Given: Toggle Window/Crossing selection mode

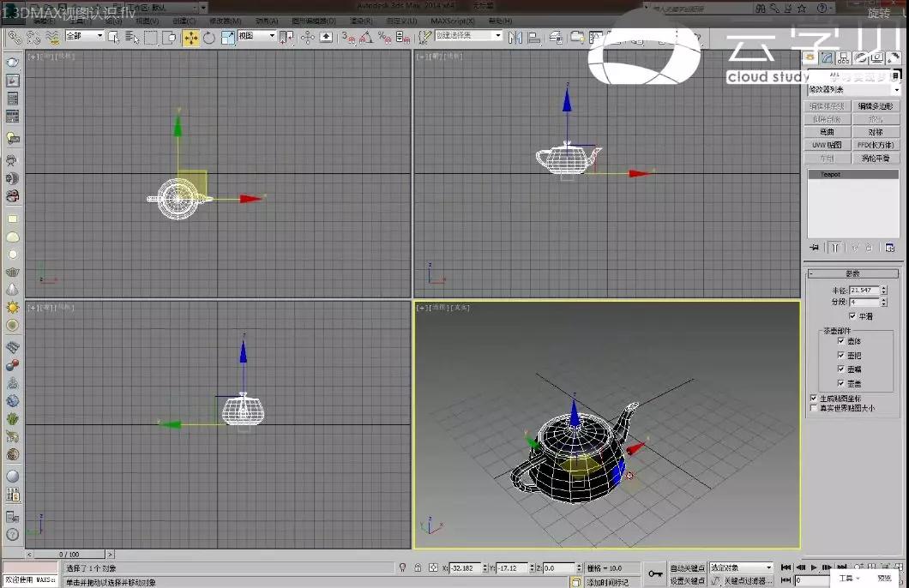Looking at the screenshot, I should click(x=170, y=39).
